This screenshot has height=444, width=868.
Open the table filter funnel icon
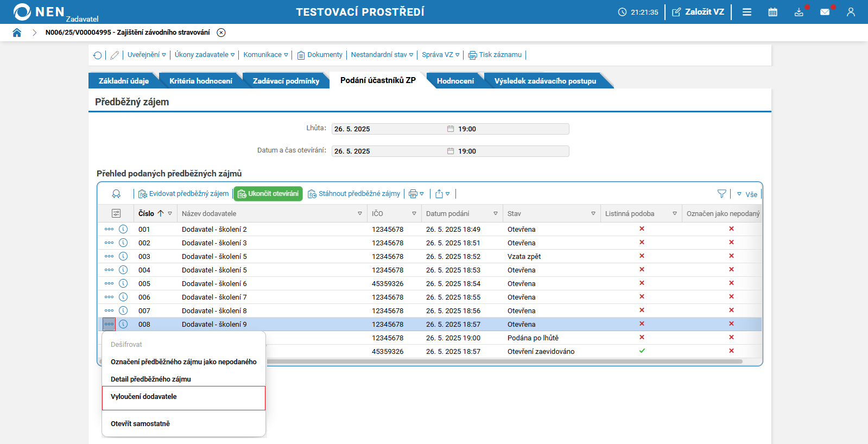[721, 194]
